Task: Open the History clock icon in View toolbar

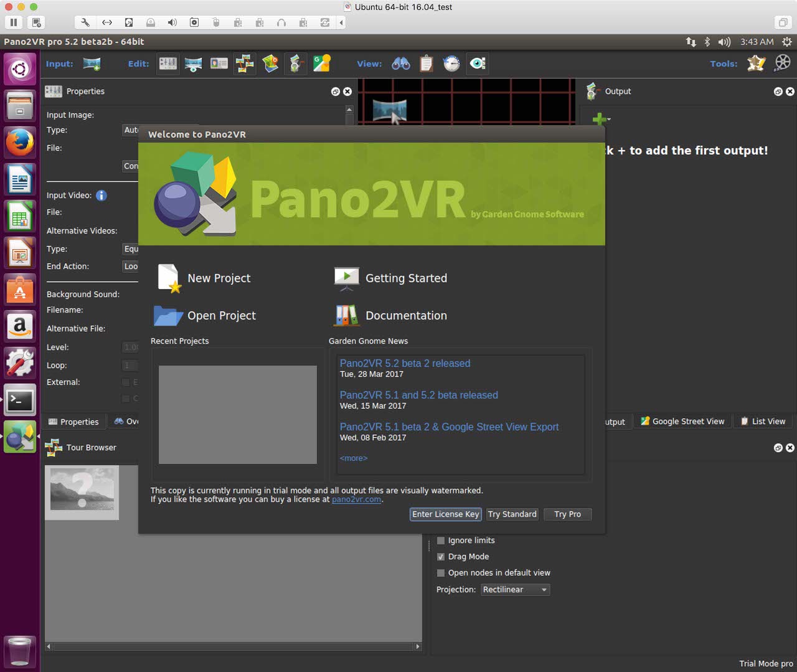Action: (451, 64)
